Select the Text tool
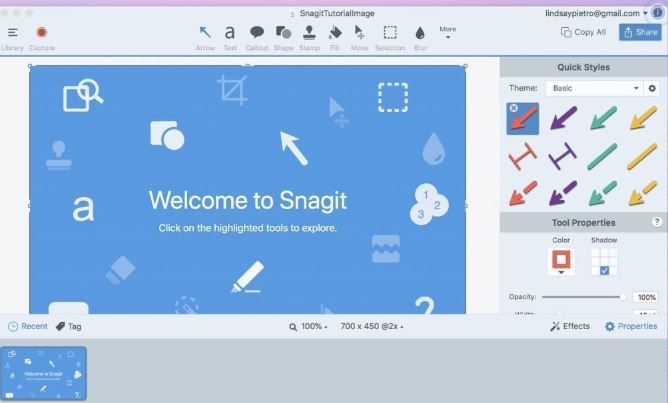668x403 pixels. coord(230,37)
